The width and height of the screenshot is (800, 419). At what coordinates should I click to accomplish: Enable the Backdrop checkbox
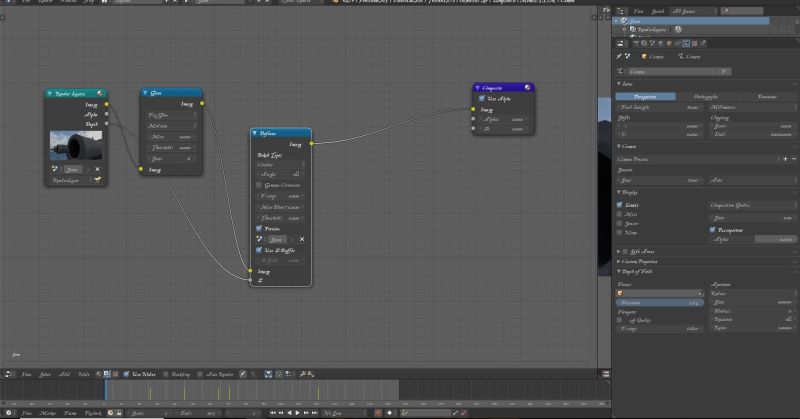click(x=165, y=374)
